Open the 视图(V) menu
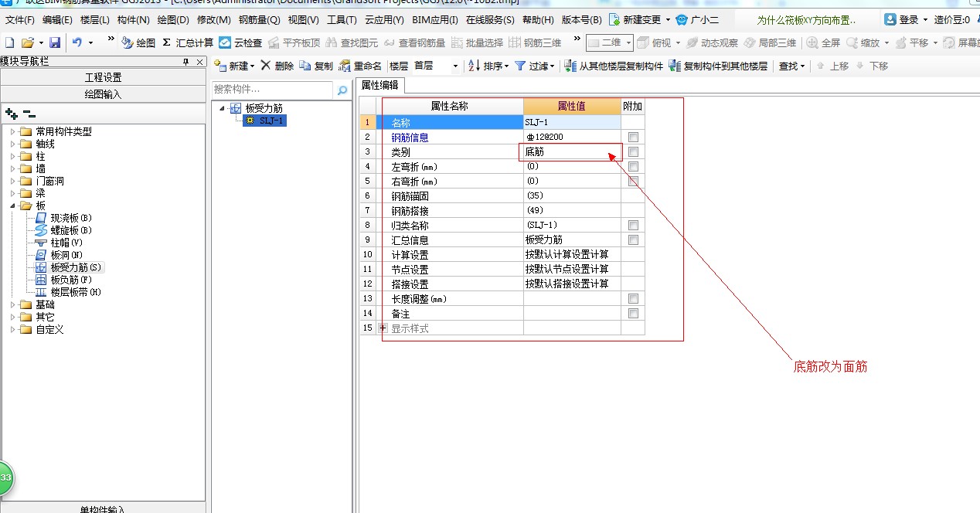 [303, 19]
